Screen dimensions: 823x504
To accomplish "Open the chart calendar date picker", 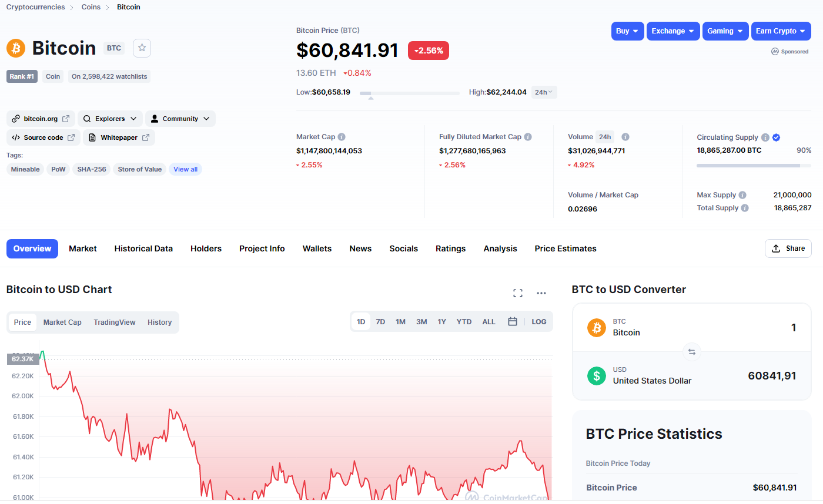I will pos(513,322).
